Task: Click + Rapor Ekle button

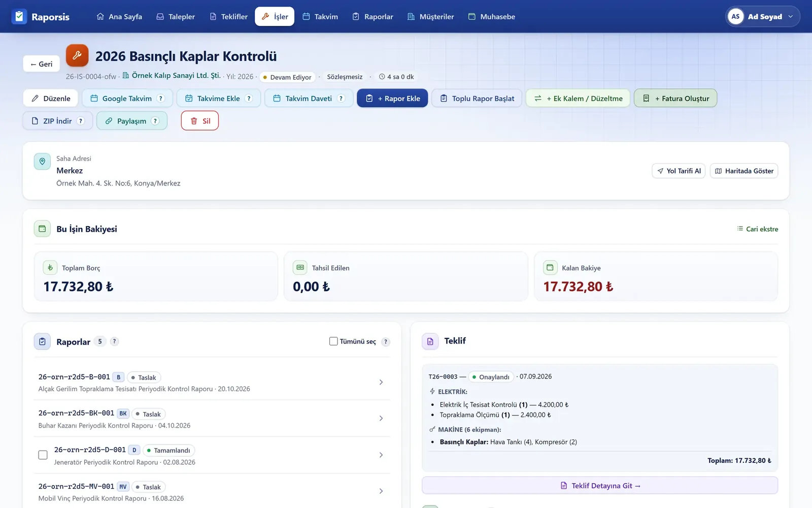Action: (x=392, y=99)
